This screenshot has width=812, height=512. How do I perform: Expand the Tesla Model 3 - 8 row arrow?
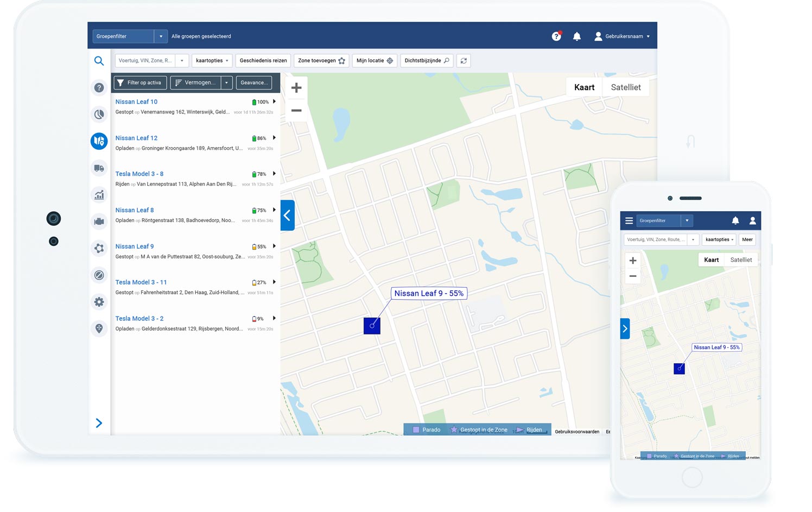click(274, 174)
